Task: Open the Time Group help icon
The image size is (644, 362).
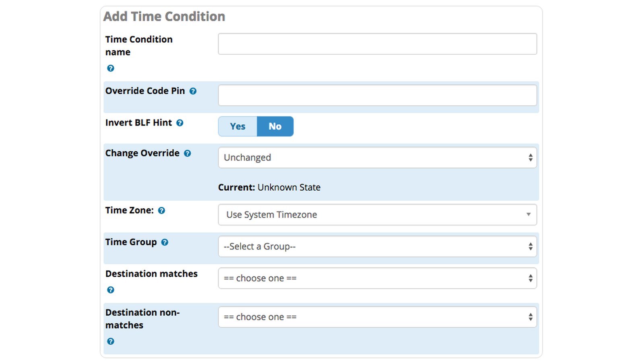Action: pyautogui.click(x=165, y=243)
